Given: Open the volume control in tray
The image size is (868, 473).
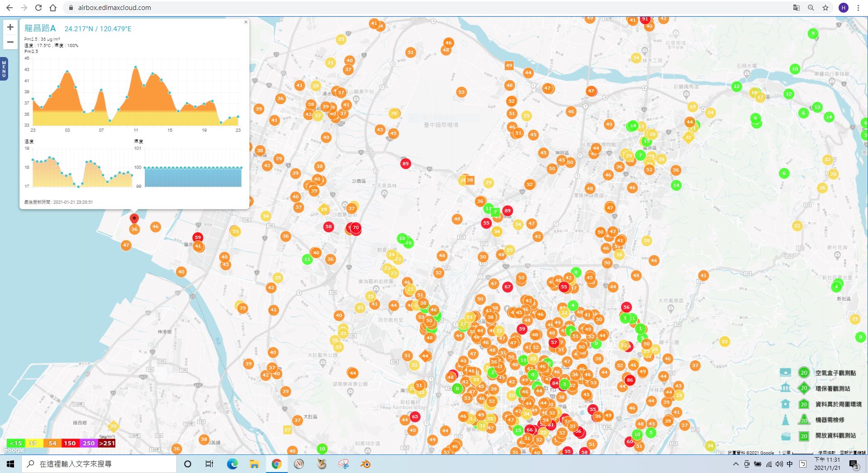Looking at the screenshot, I should [x=779, y=464].
